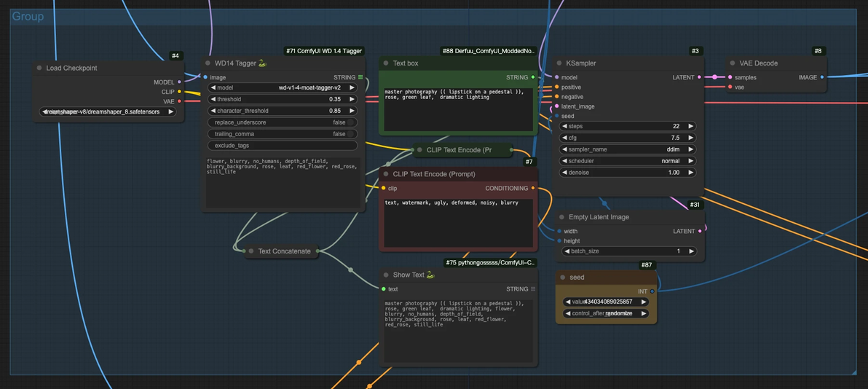This screenshot has height=389, width=868.
Task: Click the seed node INT output socket
Action: coord(652,291)
